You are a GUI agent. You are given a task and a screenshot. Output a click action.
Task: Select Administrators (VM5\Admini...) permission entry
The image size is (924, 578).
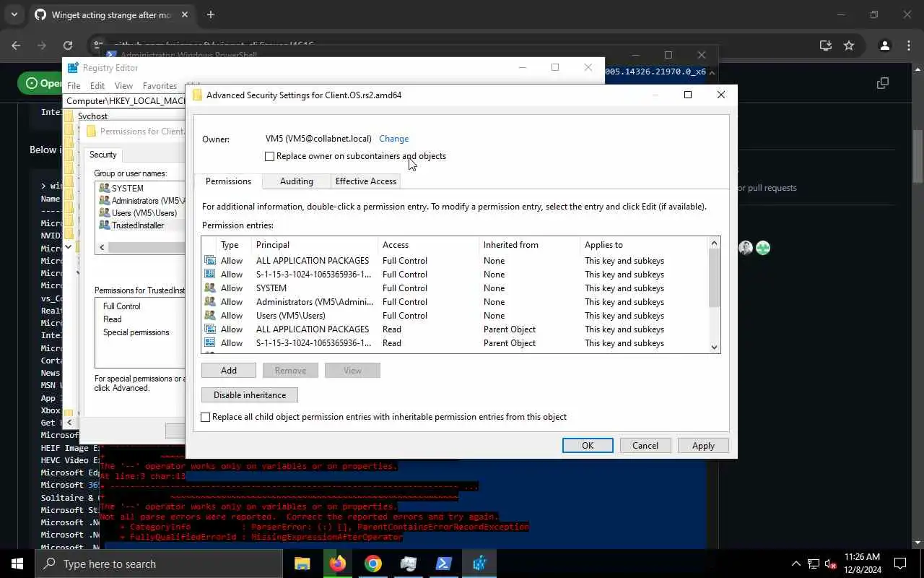tap(455, 302)
